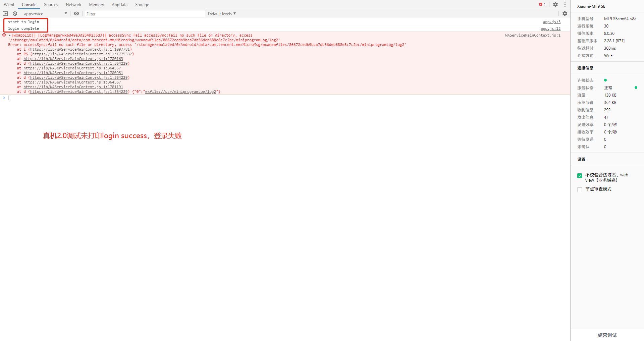This screenshot has height=341, width=644.
Task: Open the app.js:12 source link
Action: pos(550,29)
